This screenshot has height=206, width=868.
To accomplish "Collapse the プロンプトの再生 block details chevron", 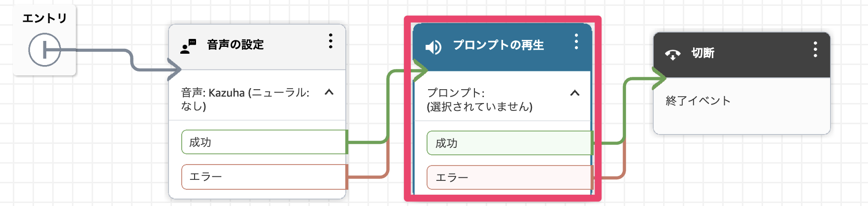I will (574, 93).
